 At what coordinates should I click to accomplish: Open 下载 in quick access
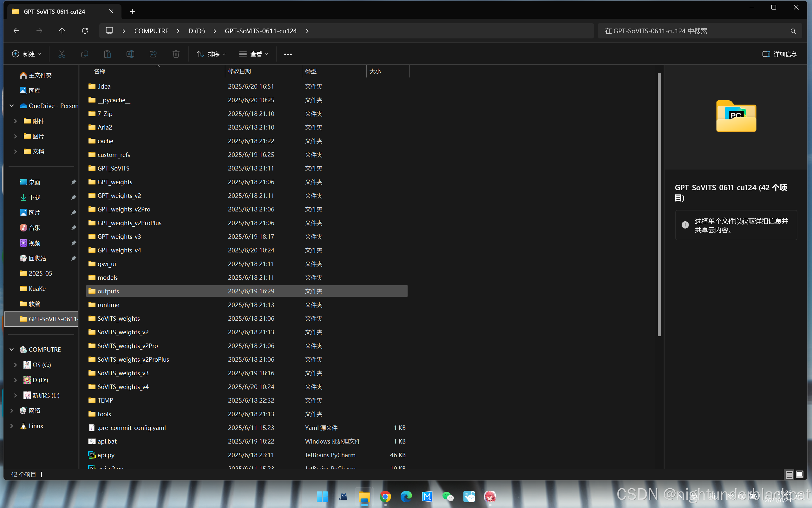click(x=30, y=197)
